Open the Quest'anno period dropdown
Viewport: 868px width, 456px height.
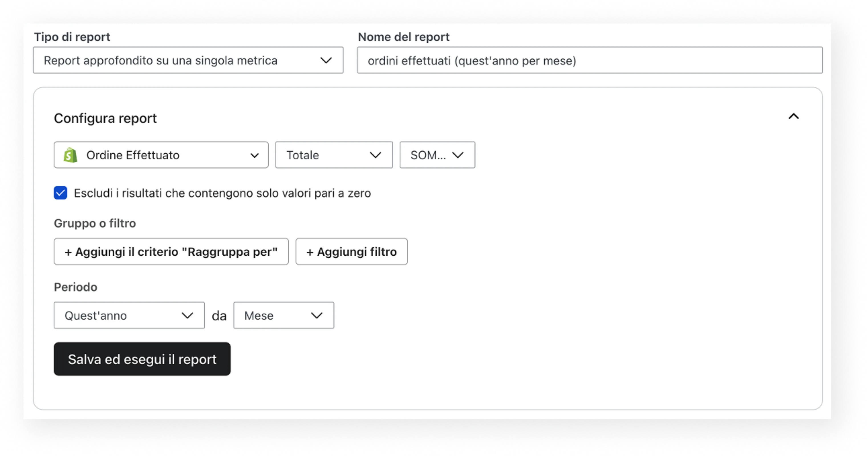[129, 315]
